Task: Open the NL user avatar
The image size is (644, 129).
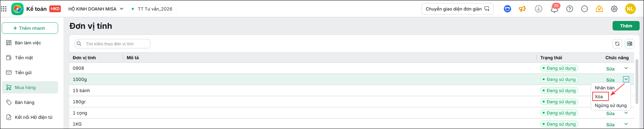Action: click(x=630, y=9)
